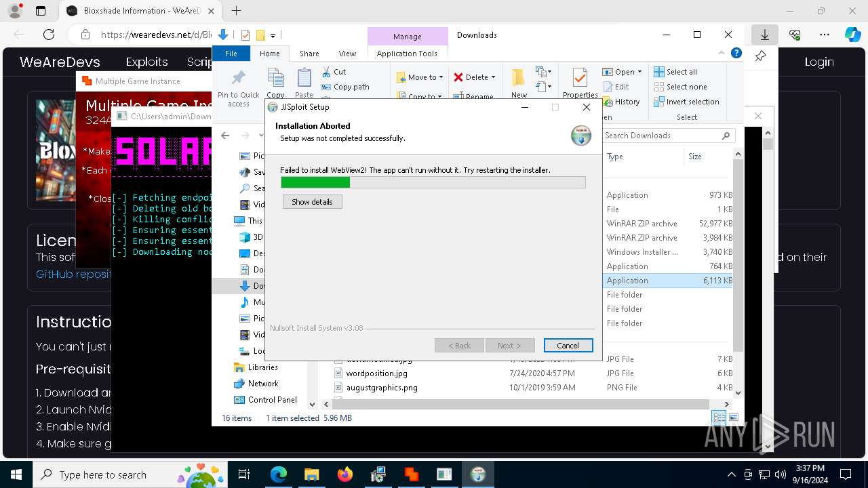Open the Open dropdown arrow in ribbon
The width and height of the screenshot is (868, 488).
click(639, 72)
